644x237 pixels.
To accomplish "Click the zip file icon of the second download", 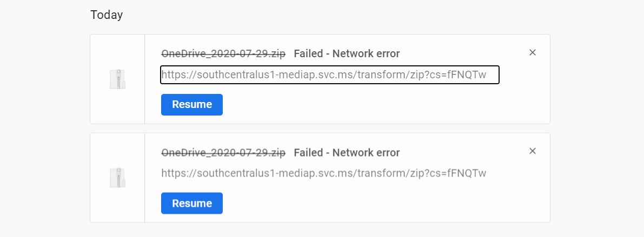I will coord(117,178).
